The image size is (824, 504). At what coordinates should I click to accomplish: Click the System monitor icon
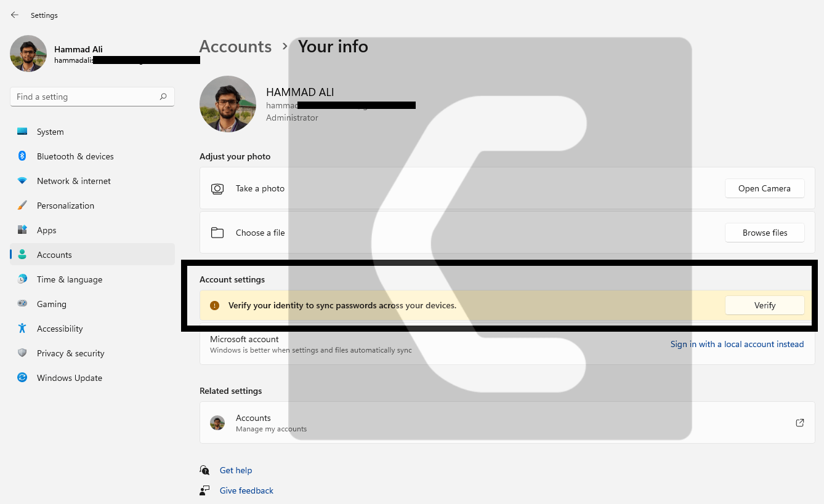(x=22, y=132)
